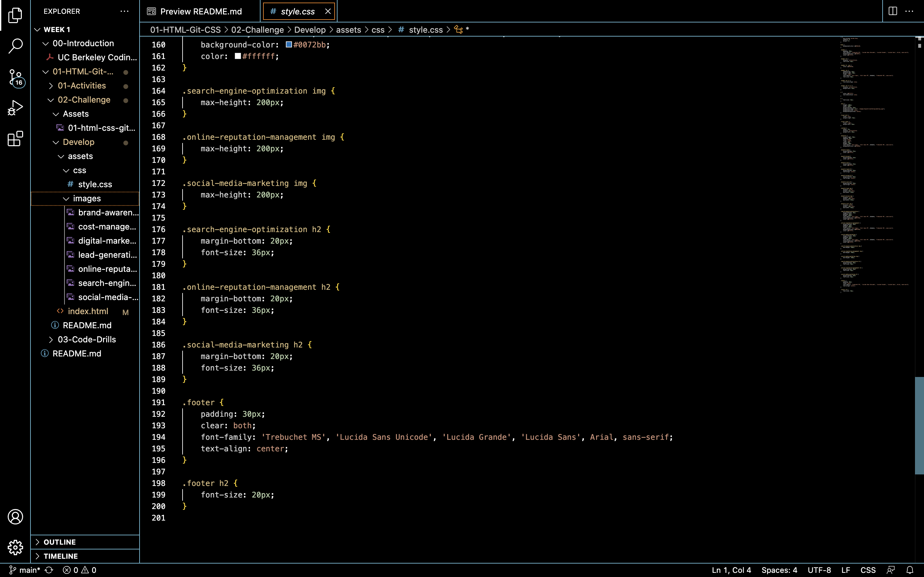Viewport: 924px width, 577px height.
Task: Click the #0072bb color swatch
Action: 289,45
